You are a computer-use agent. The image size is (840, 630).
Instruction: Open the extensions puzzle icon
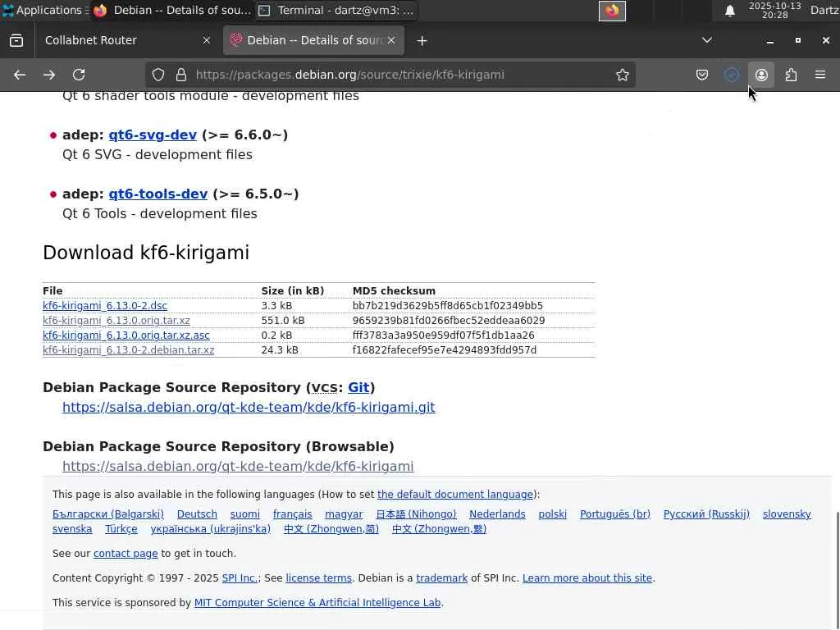[791, 75]
